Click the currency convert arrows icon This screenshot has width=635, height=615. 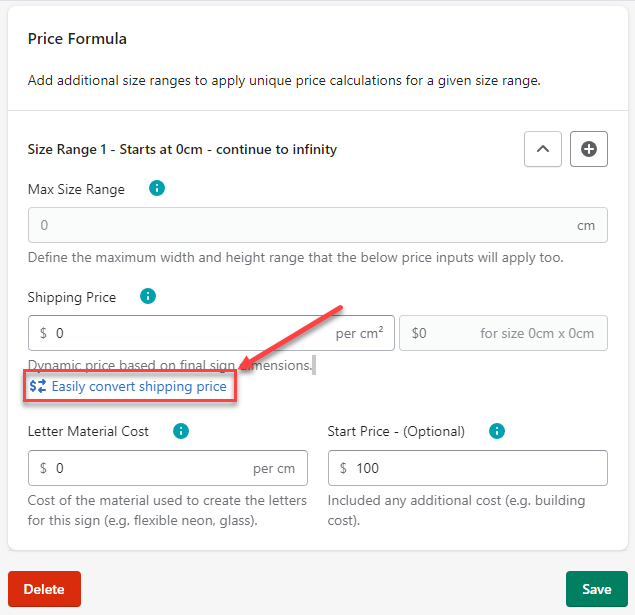(x=38, y=386)
